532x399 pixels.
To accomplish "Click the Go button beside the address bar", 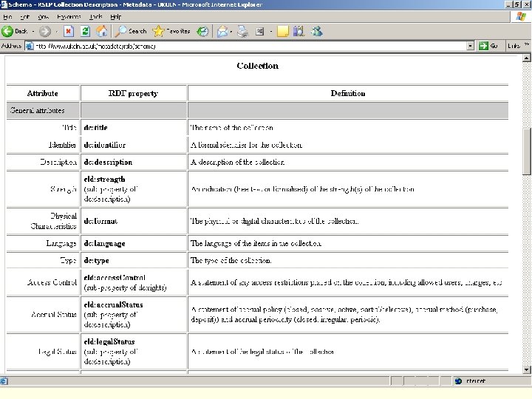I will [x=488, y=46].
